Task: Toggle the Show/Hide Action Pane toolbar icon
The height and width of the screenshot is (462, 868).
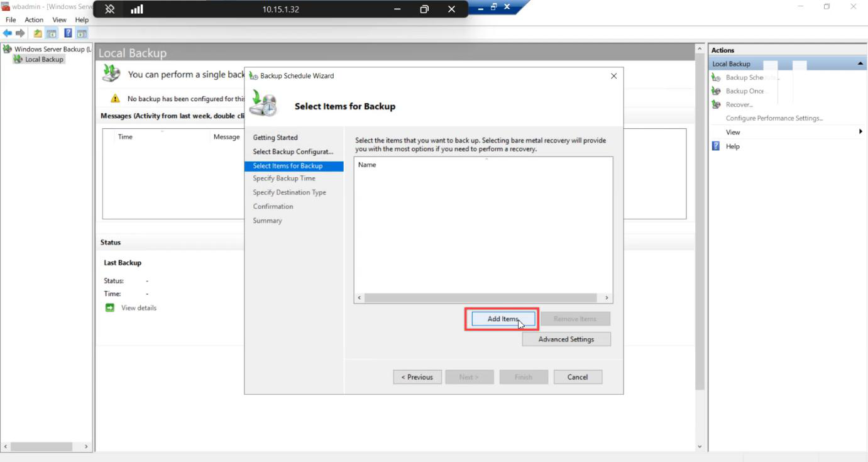Action: point(82,33)
